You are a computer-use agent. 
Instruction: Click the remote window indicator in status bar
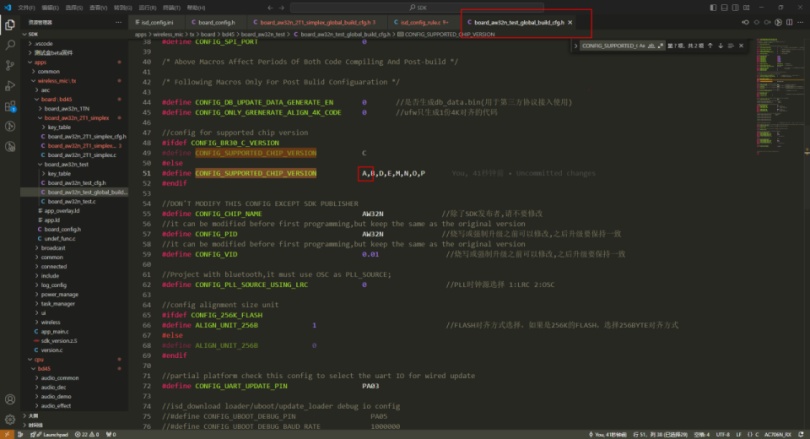pos(7,434)
